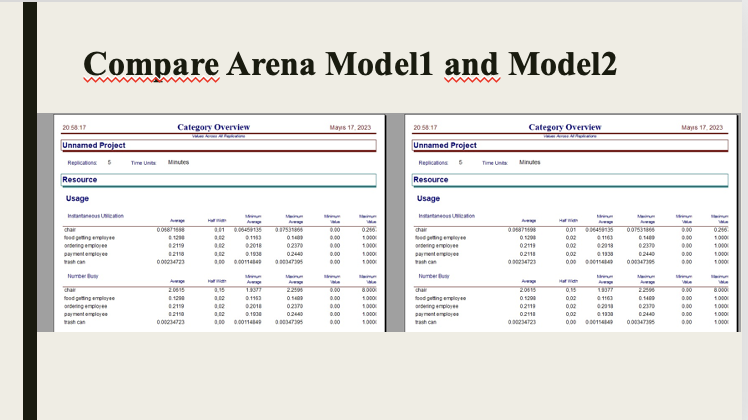Image resolution: width=748 pixels, height=420 pixels.
Task: Click "Number Busy" label in the right report
Action: coord(434,276)
